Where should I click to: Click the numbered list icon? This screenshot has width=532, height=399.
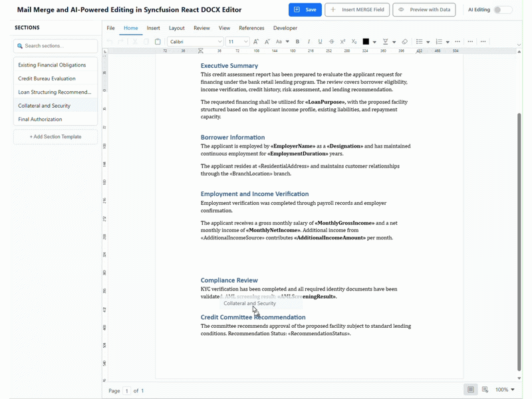coord(439,42)
